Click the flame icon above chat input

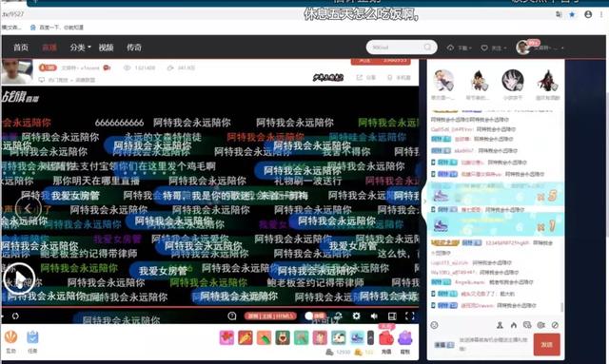pos(514,325)
